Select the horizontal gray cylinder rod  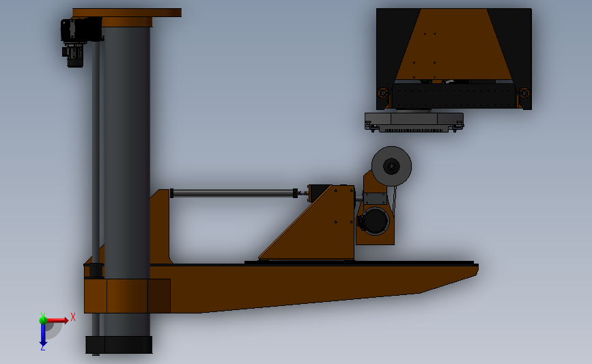coord(234,193)
